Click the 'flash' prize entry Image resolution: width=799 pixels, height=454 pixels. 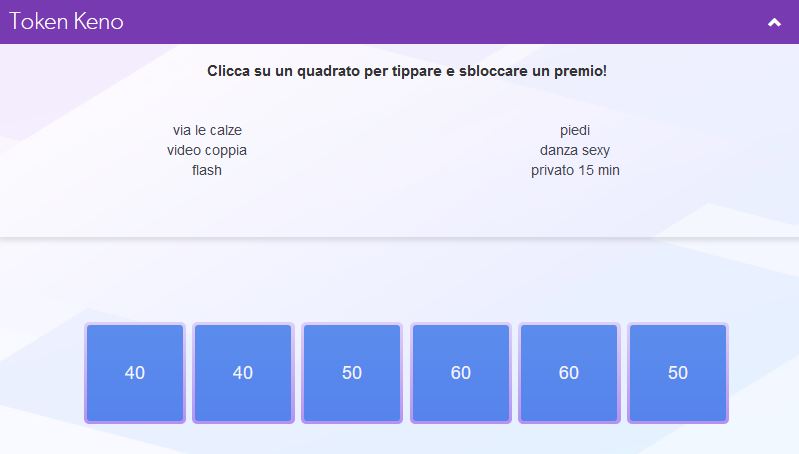(207, 170)
